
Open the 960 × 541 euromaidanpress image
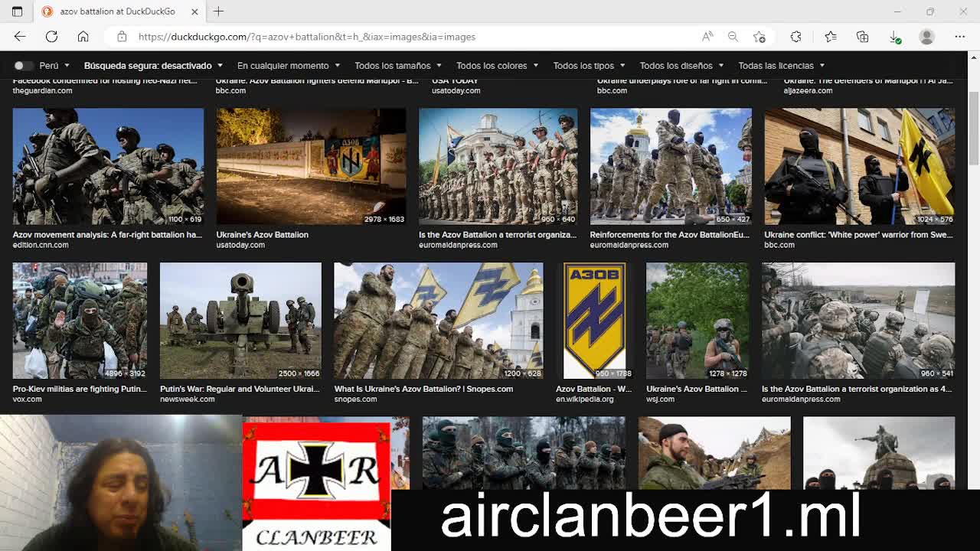click(858, 321)
